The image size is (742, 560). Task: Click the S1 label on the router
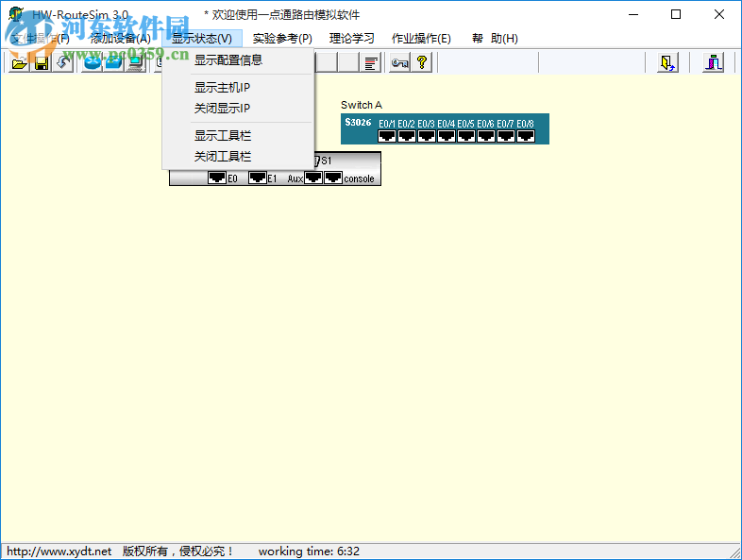tap(327, 161)
